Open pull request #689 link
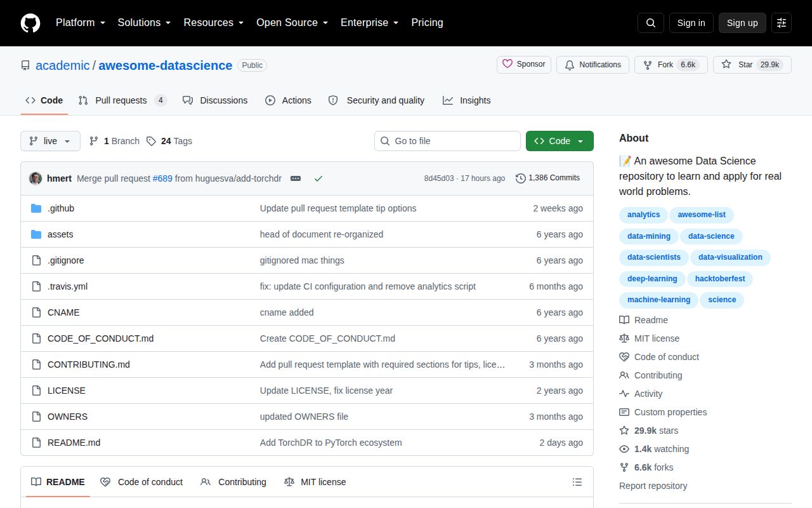 (x=162, y=178)
